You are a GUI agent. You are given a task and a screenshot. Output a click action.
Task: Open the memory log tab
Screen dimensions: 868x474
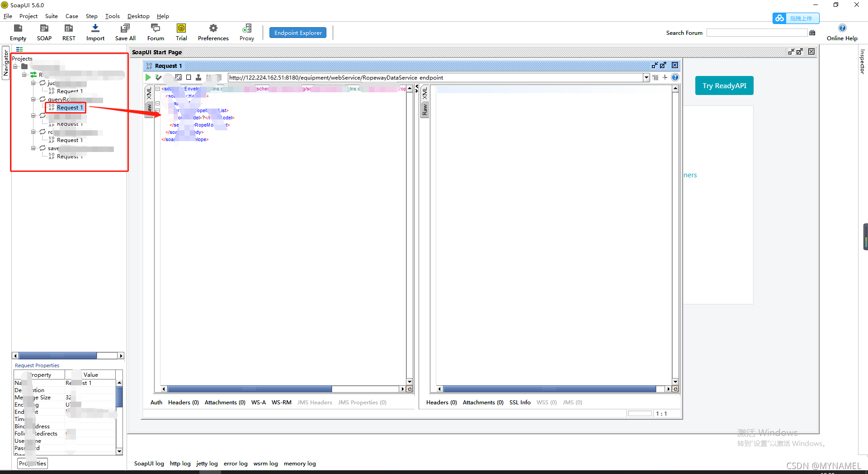tap(300, 464)
